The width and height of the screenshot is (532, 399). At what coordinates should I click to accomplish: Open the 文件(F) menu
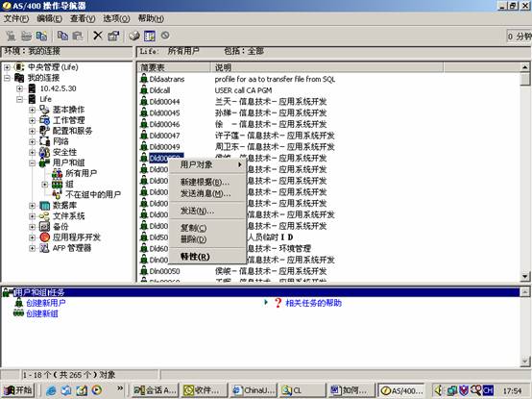pos(16,18)
